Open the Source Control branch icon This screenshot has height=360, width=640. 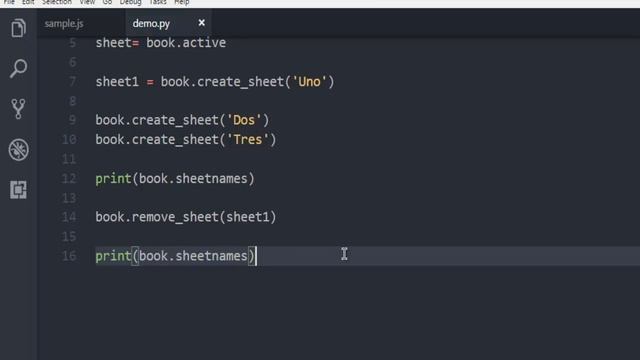(x=18, y=109)
